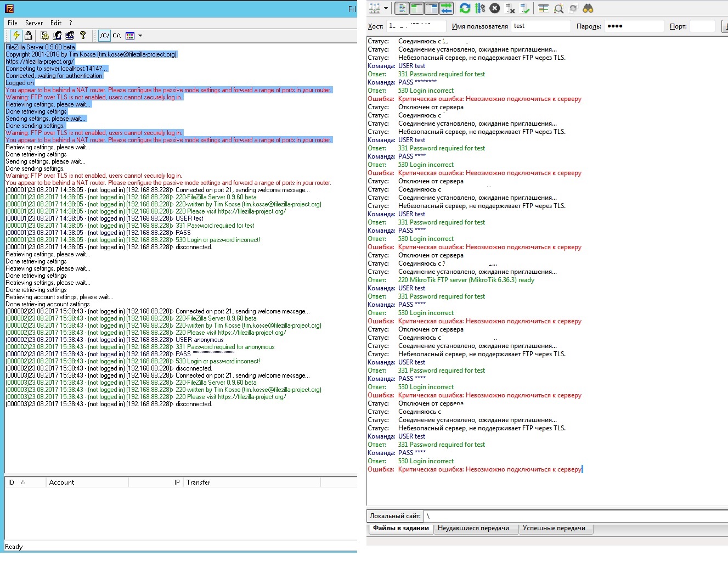Click the Transfer column header

252,482
